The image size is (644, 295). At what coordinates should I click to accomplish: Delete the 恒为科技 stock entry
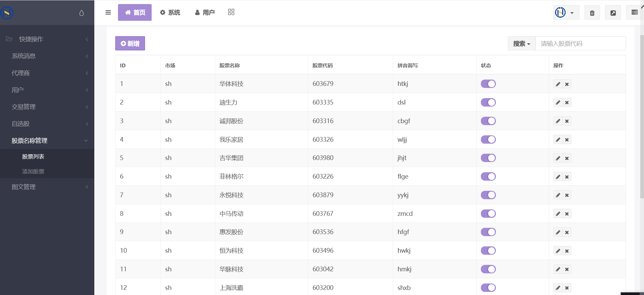point(567,251)
